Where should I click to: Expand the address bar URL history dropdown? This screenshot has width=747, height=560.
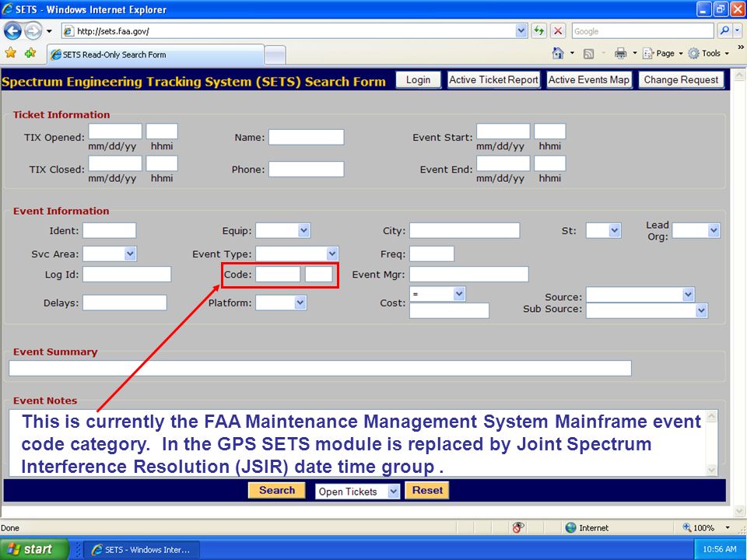[x=521, y=31]
